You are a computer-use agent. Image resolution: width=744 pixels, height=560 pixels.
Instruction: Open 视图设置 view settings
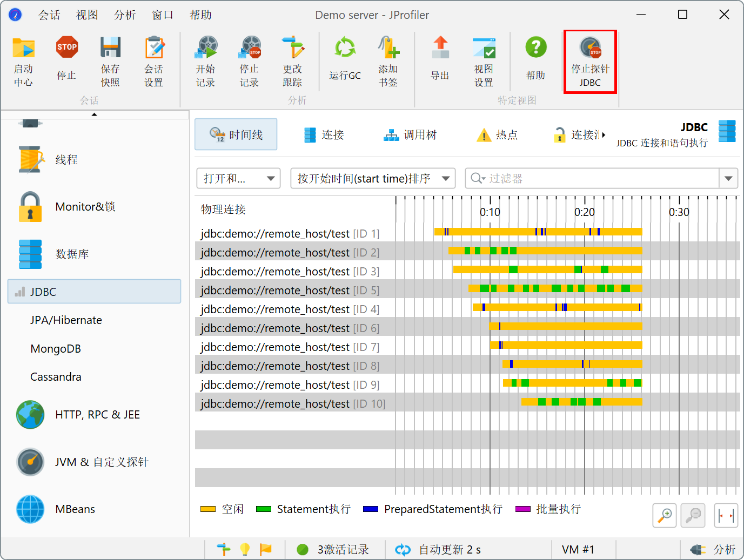point(484,61)
